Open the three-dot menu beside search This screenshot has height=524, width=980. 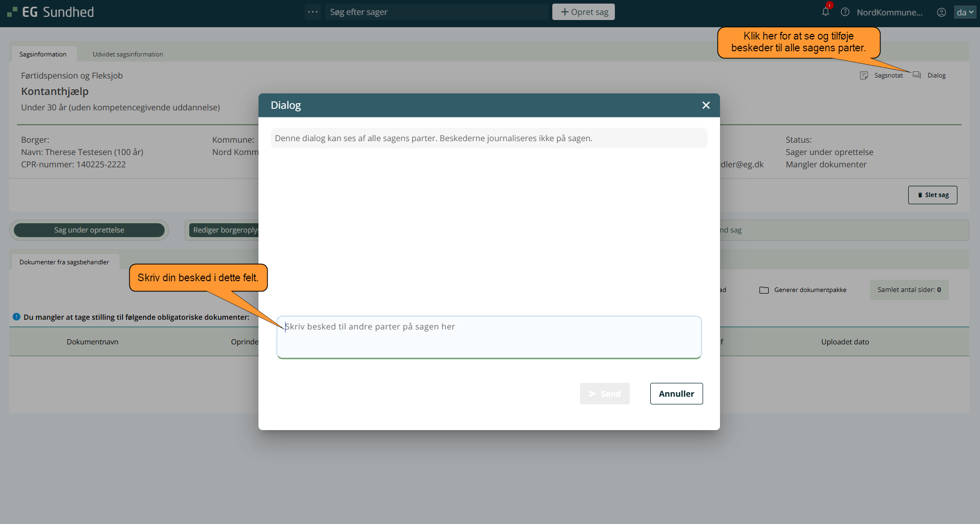312,12
